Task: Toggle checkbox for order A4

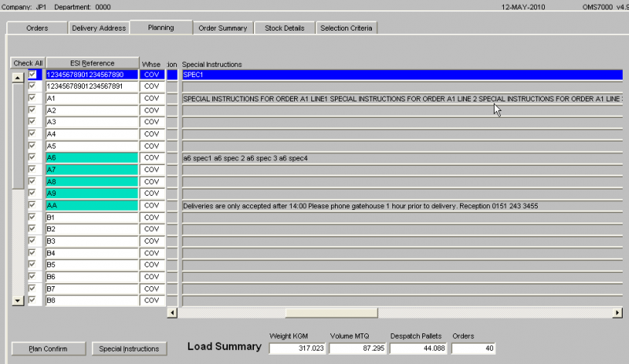Action: click(x=32, y=134)
